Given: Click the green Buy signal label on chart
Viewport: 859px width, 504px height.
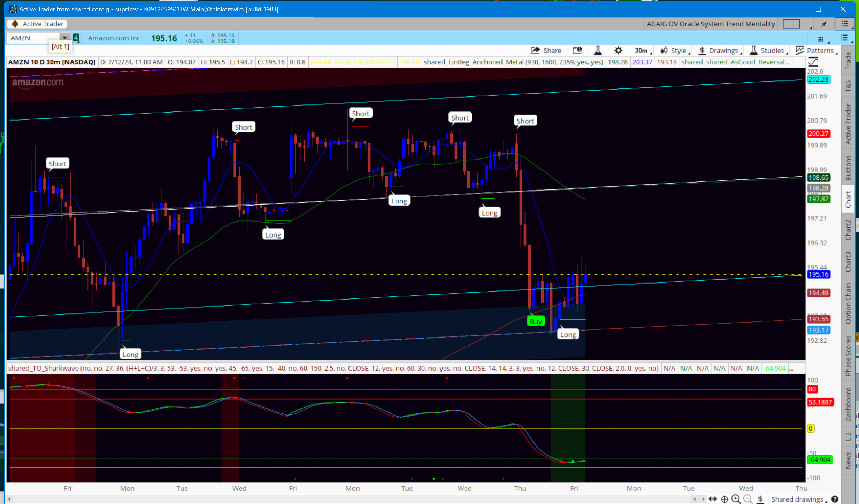Looking at the screenshot, I should coord(536,321).
